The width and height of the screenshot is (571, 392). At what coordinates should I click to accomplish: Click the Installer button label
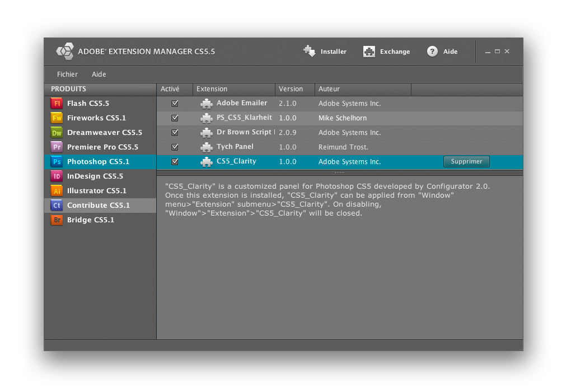pyautogui.click(x=334, y=52)
